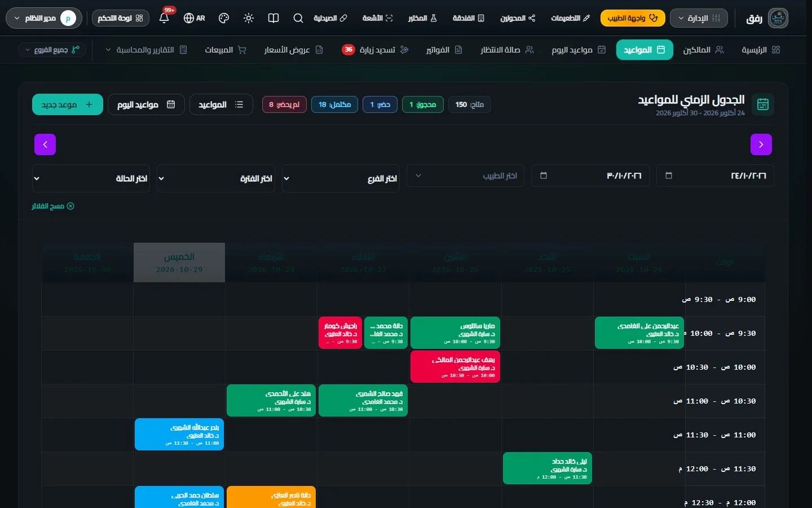
Task: Toggle light mode with the sun icon
Action: point(249,18)
